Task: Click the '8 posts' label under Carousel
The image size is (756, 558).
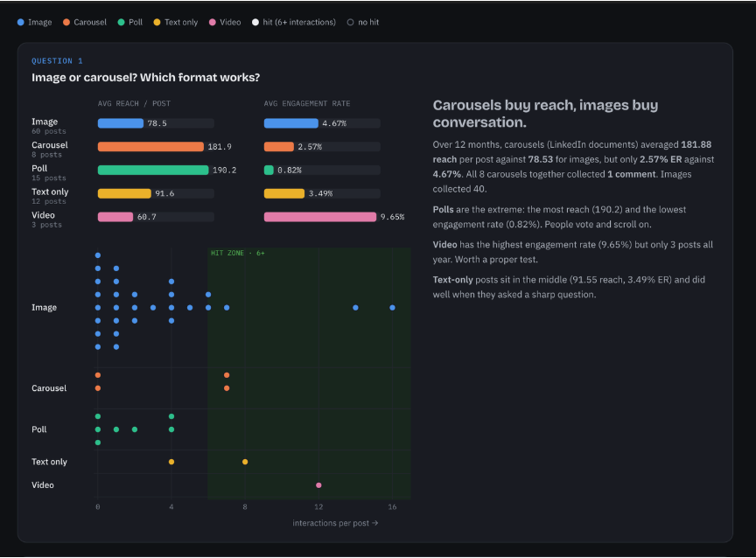Action: click(x=46, y=155)
